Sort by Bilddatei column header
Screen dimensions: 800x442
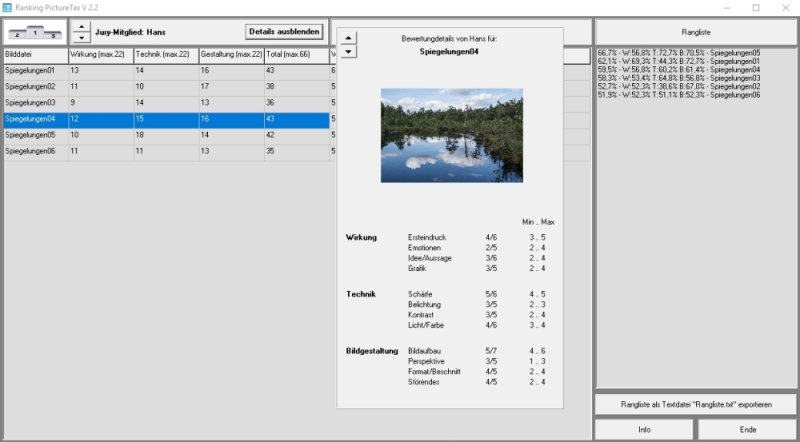click(x=34, y=55)
